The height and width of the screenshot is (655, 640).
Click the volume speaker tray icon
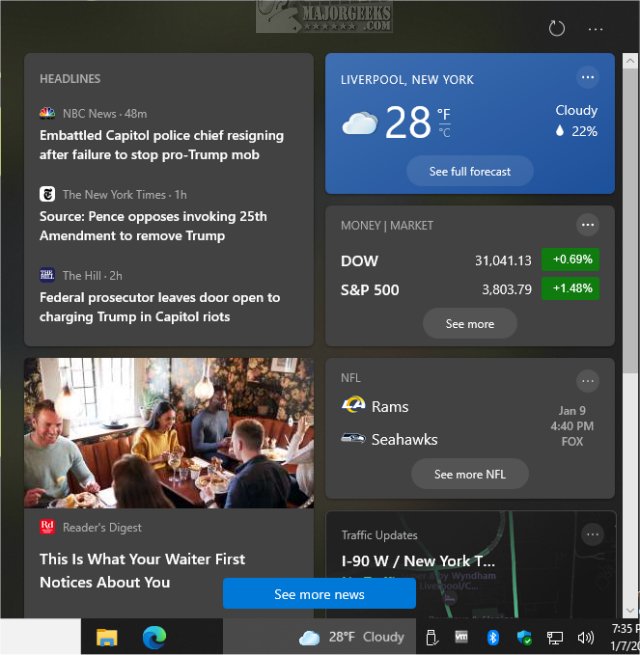[x=585, y=637]
